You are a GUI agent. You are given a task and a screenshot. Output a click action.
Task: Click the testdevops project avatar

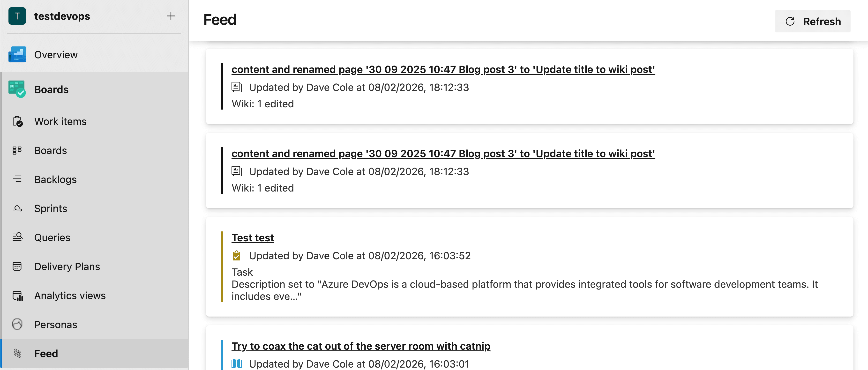click(17, 16)
